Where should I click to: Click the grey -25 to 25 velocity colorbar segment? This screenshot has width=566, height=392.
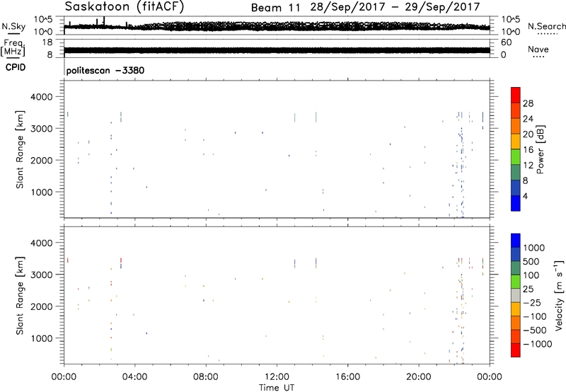516,295
